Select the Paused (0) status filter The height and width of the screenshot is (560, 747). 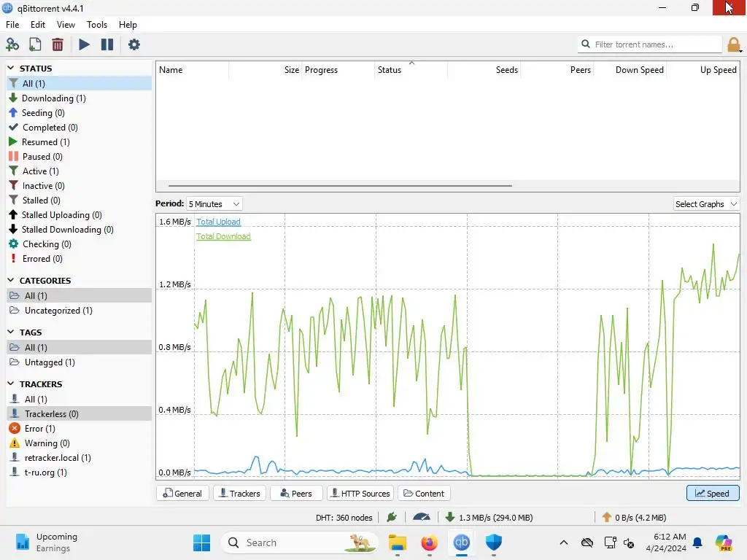click(79, 157)
